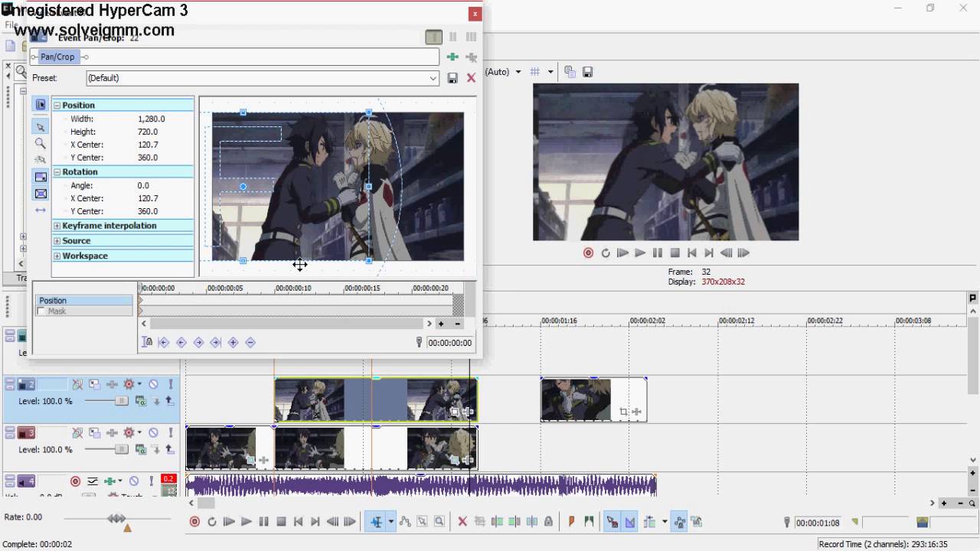Toggle Lock Aspect Ratio in Pan/Crop sidebar
The image size is (980, 551).
(x=41, y=177)
